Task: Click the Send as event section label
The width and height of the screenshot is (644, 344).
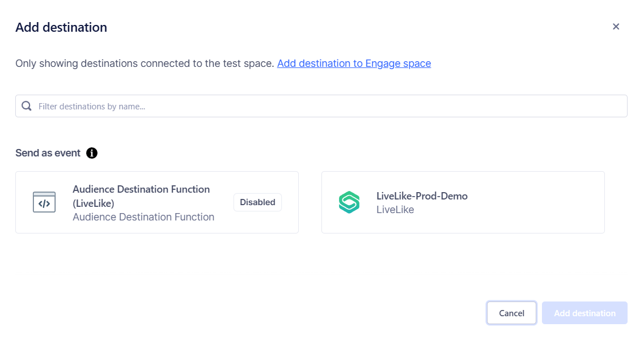Action: (48, 153)
